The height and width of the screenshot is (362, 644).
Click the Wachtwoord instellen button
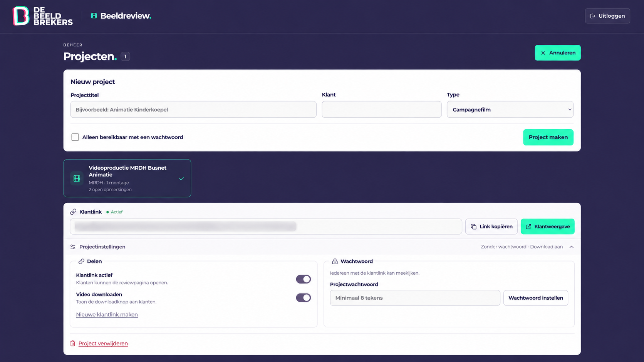click(536, 298)
